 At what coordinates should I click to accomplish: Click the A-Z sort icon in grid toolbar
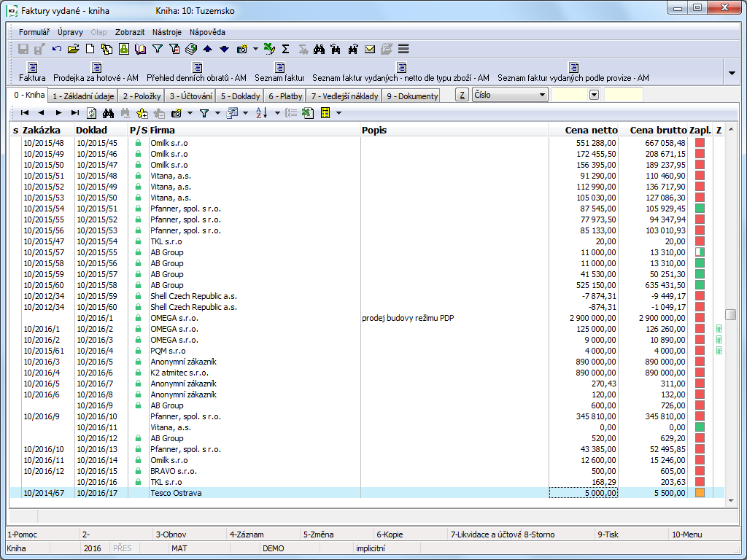262,113
